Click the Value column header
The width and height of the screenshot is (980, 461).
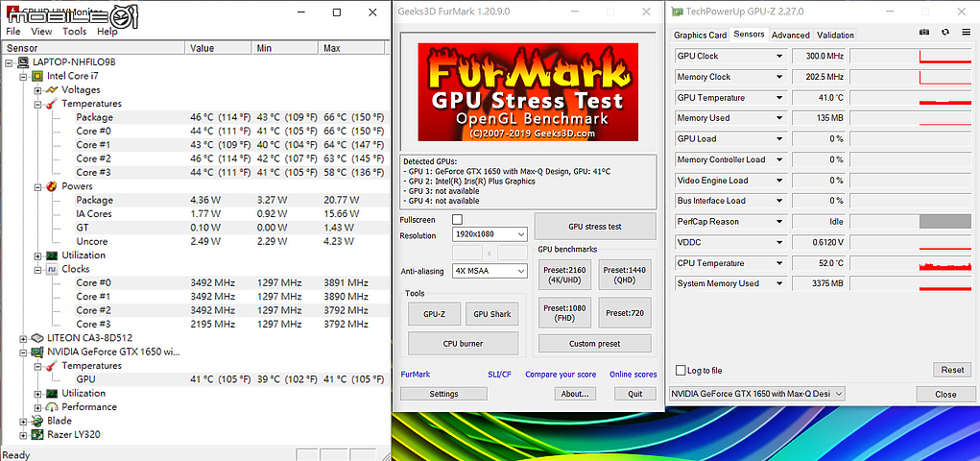click(218, 48)
